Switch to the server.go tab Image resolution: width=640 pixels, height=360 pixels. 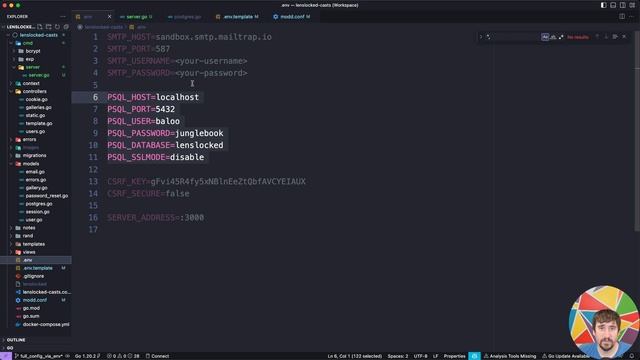pos(136,17)
